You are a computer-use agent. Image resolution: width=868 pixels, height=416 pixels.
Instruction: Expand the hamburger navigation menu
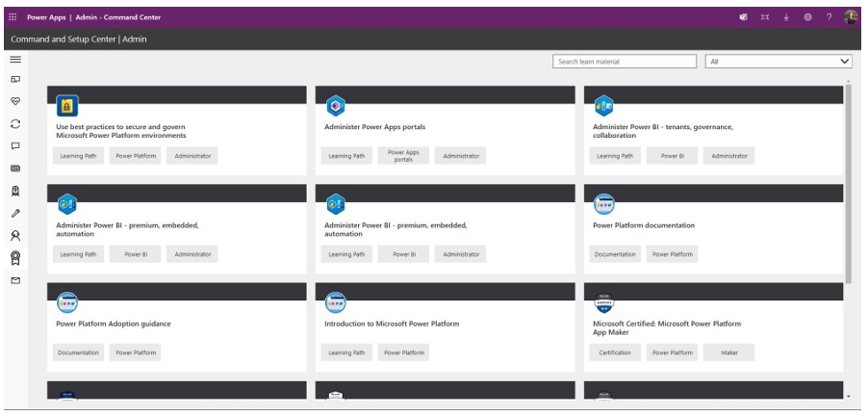(15, 60)
